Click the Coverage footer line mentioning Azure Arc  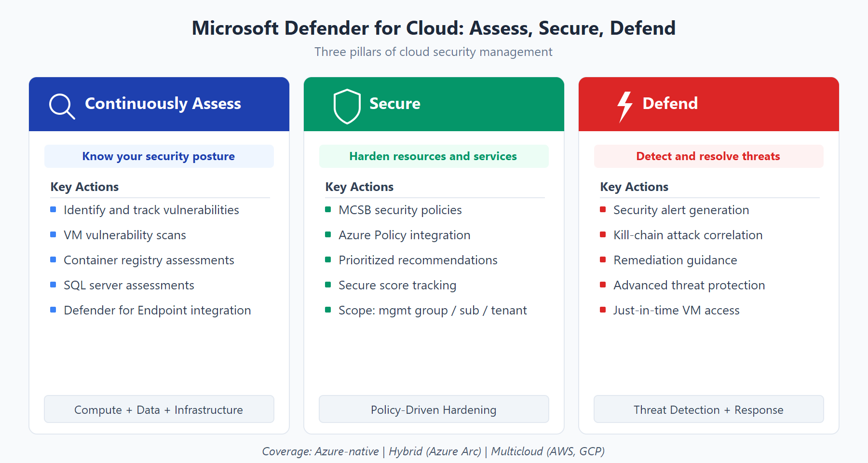click(x=434, y=451)
